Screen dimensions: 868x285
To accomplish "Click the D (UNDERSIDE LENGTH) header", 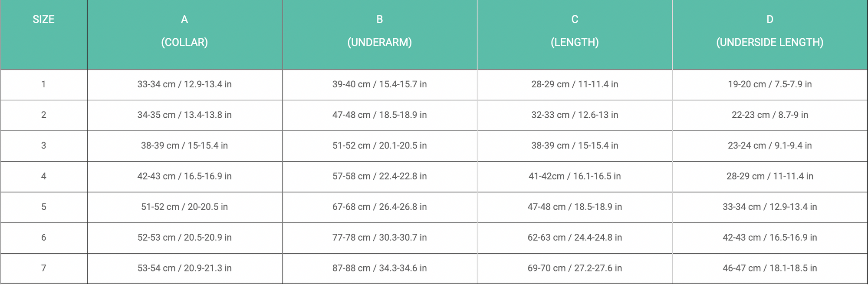I will 769,31.
